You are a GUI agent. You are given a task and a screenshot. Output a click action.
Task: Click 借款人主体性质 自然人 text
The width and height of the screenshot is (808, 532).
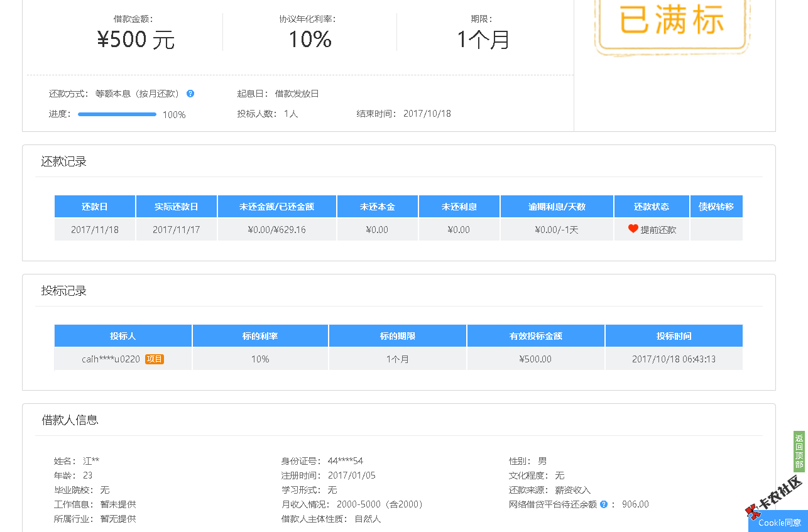[x=331, y=519]
